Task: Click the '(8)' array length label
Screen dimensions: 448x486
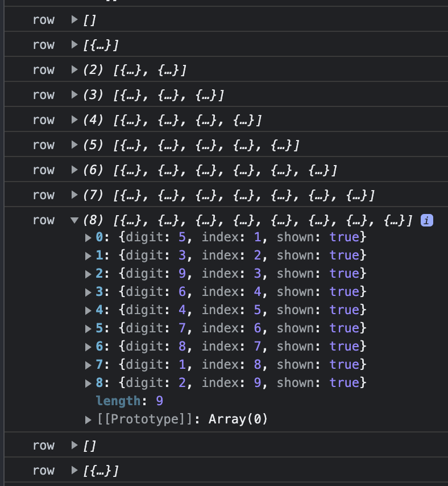Action: click(93, 220)
